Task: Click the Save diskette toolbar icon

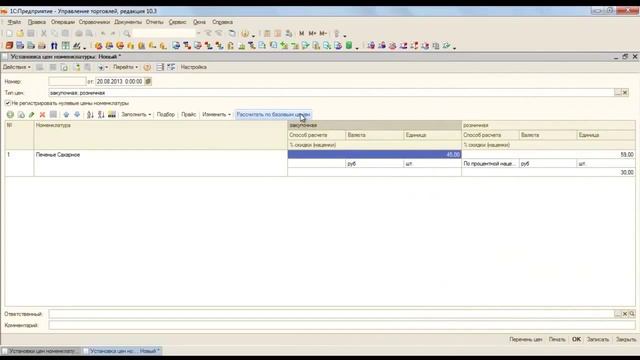Action: (31, 33)
